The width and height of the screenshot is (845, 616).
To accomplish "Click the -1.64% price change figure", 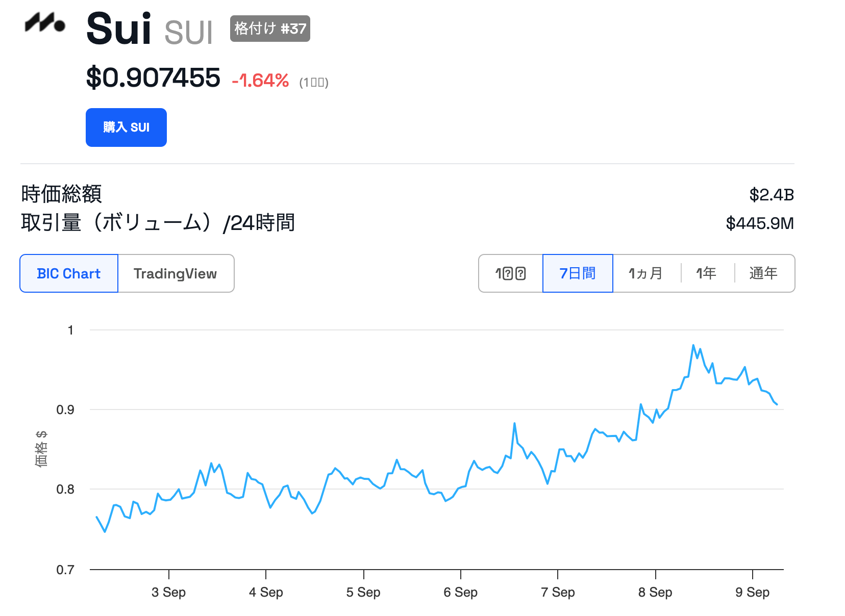I will coord(260,81).
